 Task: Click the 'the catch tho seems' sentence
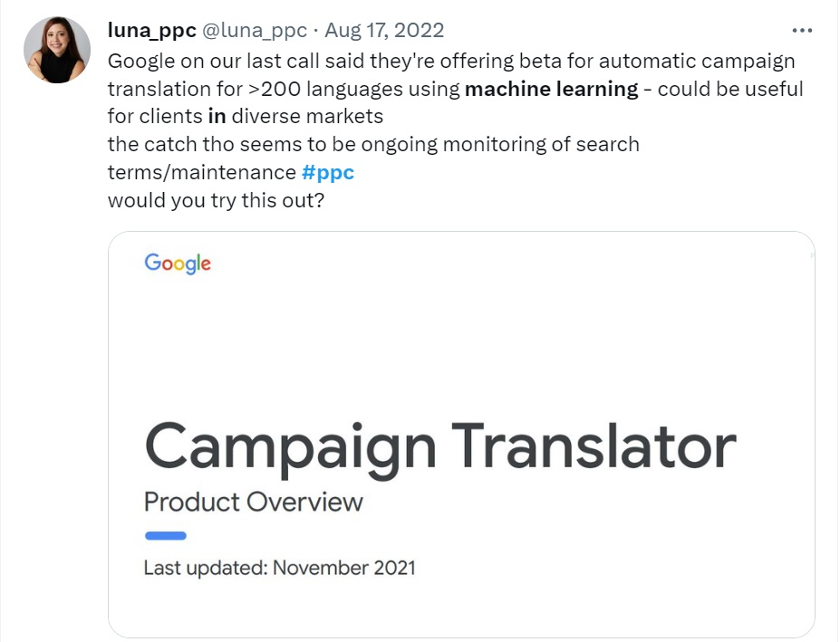tap(373, 145)
